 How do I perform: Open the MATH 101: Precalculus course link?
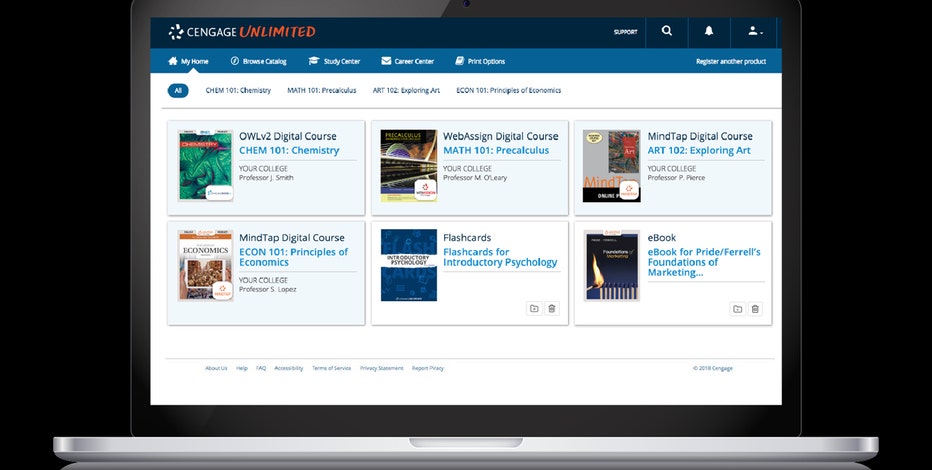(496, 150)
